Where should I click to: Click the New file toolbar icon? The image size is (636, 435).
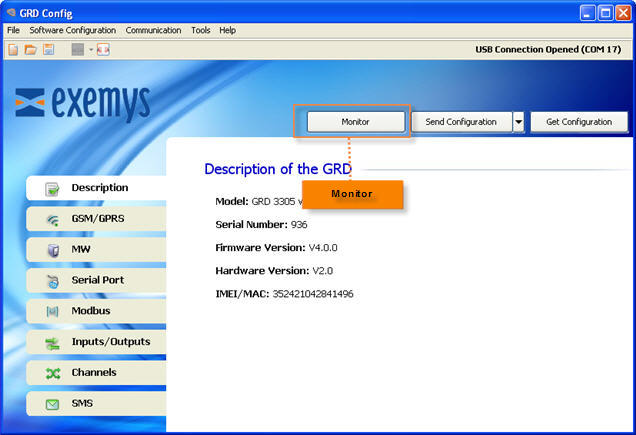click(x=13, y=50)
